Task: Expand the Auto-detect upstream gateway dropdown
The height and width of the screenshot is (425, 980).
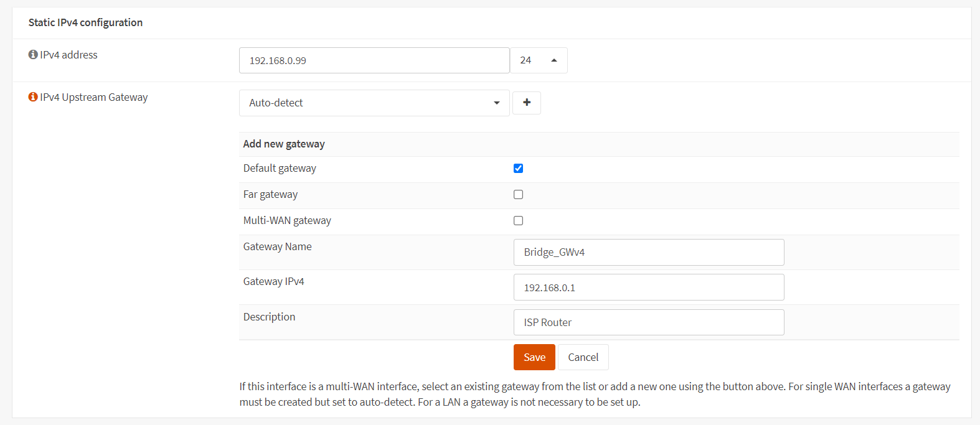Action: [374, 103]
